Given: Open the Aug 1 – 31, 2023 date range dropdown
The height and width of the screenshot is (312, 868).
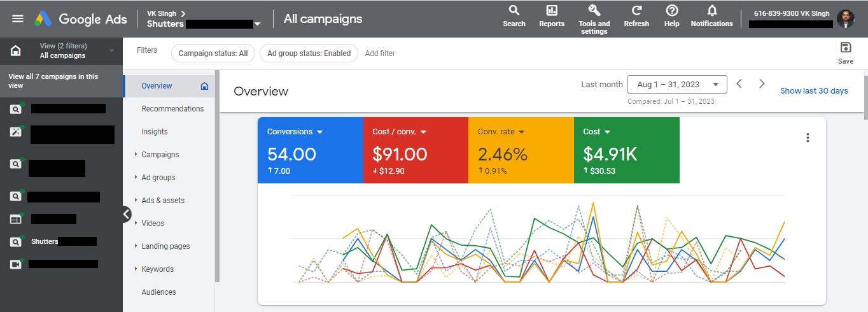Looking at the screenshot, I should point(676,84).
